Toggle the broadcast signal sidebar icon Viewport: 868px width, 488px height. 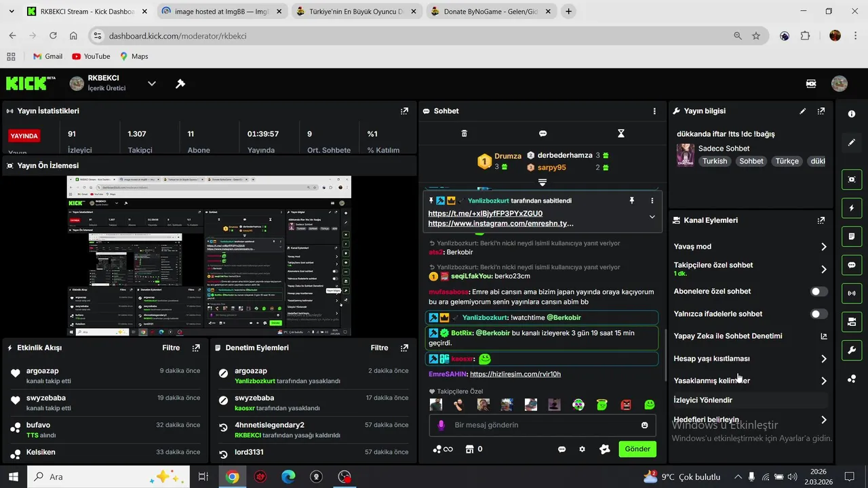click(852, 293)
